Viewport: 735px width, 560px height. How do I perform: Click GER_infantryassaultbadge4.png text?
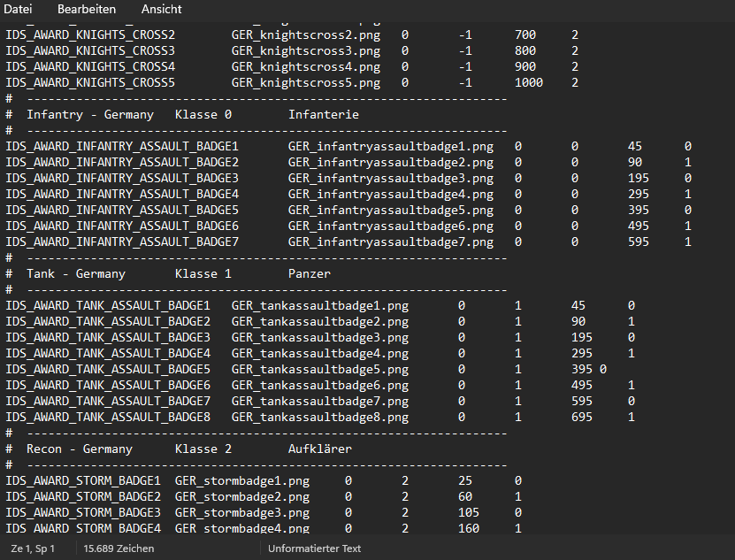coord(390,194)
